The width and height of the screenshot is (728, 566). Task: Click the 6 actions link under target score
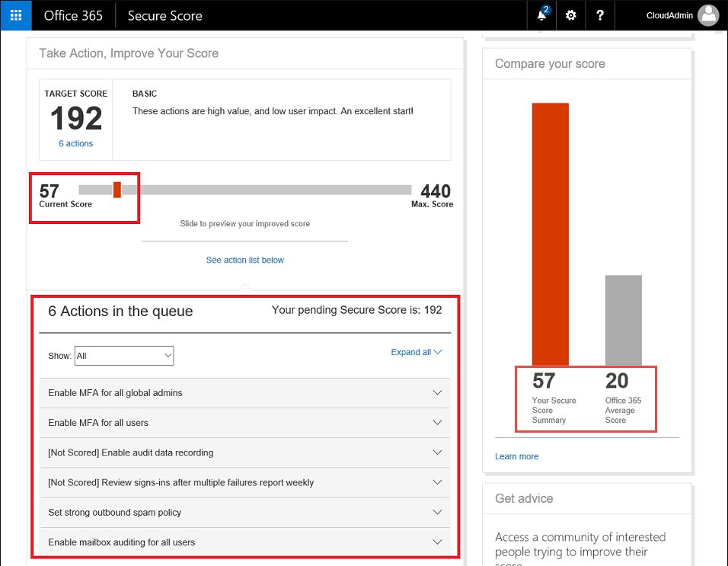tap(75, 143)
